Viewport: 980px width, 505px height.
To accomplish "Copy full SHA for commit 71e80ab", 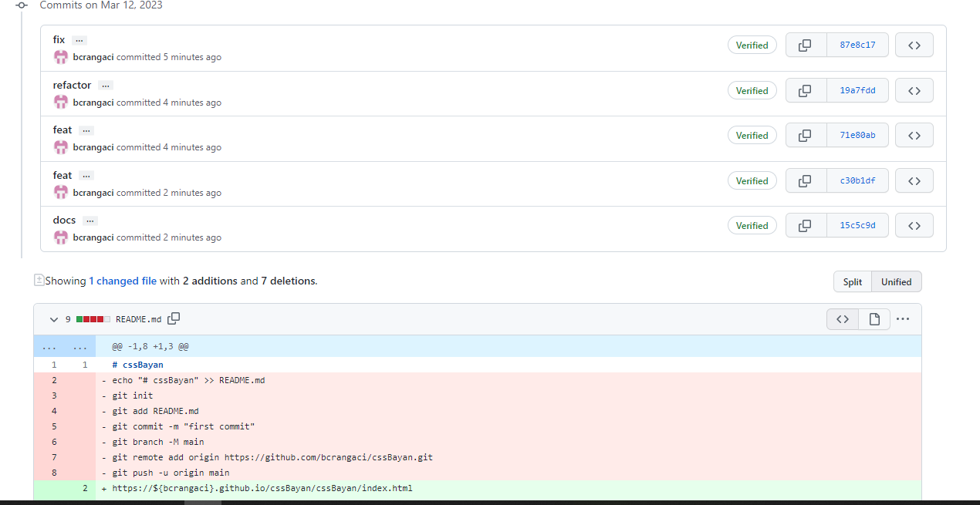I will click(806, 135).
